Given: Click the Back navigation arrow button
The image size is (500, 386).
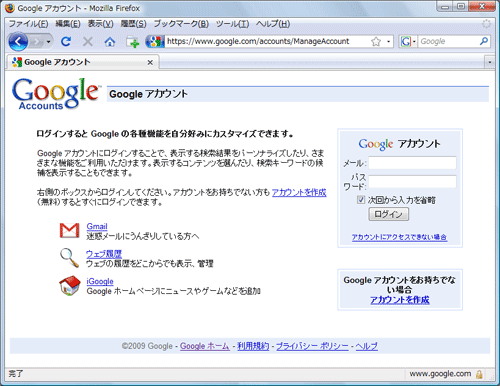Looking at the screenshot, I should point(18,42).
